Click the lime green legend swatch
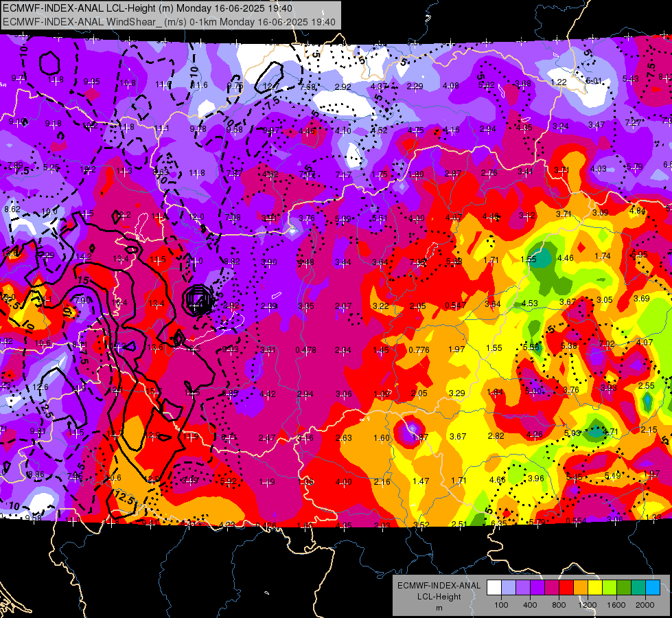The height and width of the screenshot is (618, 672). [610, 588]
